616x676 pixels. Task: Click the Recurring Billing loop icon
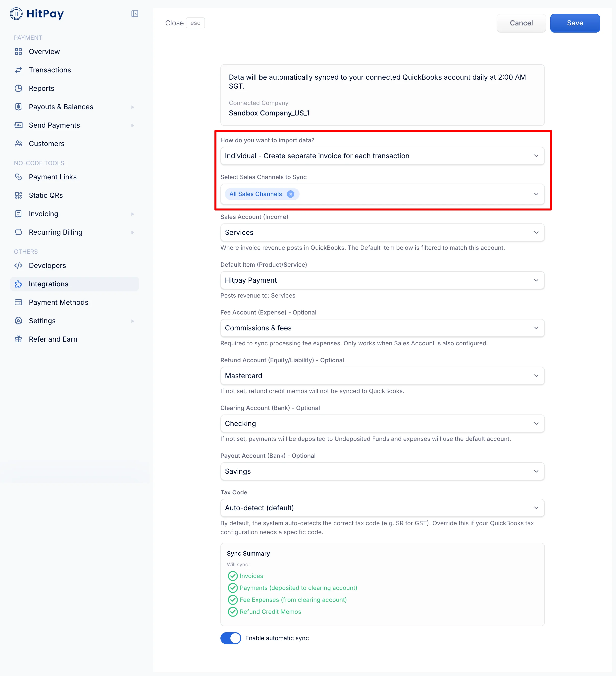(x=18, y=232)
